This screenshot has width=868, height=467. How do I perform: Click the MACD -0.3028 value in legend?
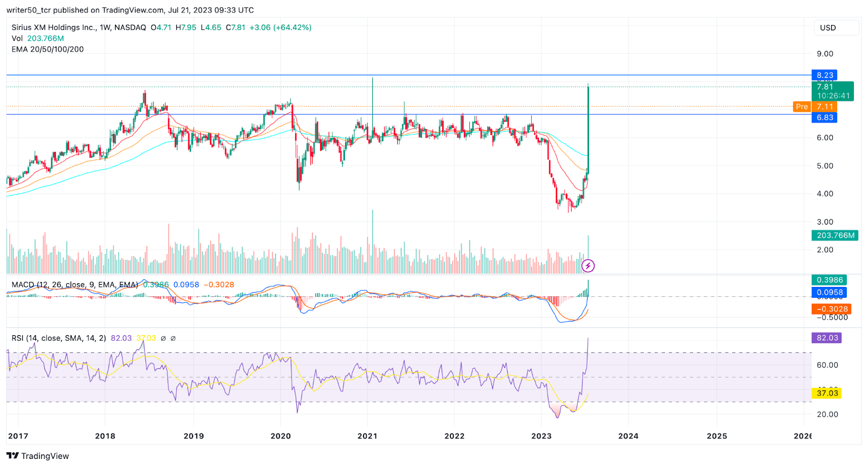click(219, 285)
